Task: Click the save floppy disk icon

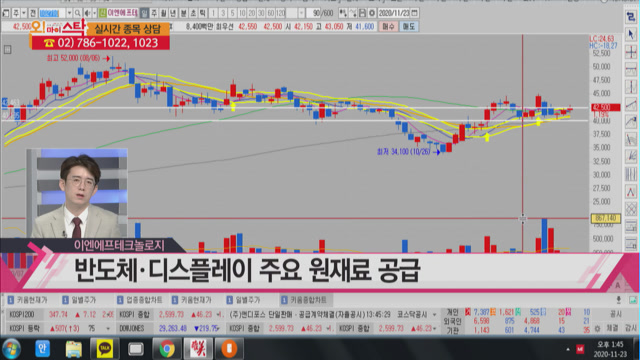Action: (x=362, y=13)
